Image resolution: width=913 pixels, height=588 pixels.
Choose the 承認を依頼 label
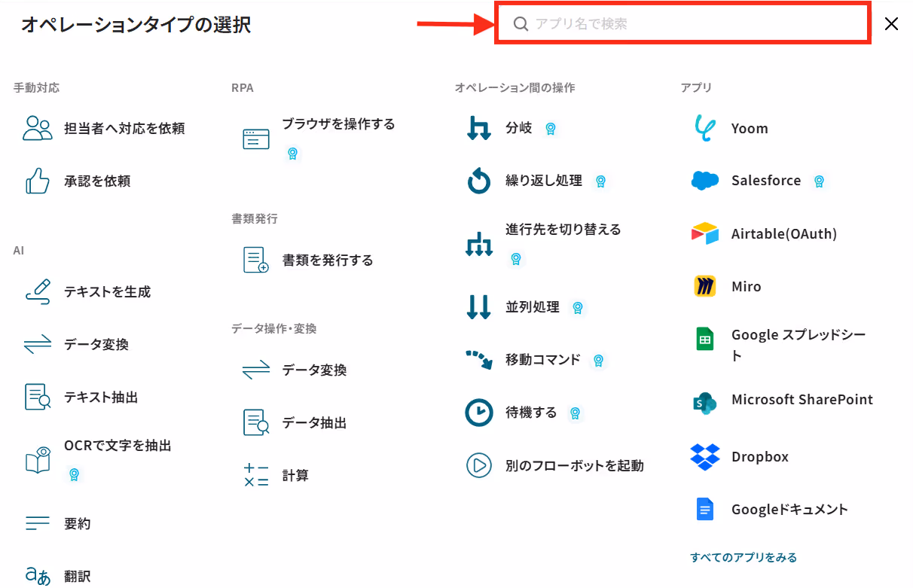click(x=97, y=181)
